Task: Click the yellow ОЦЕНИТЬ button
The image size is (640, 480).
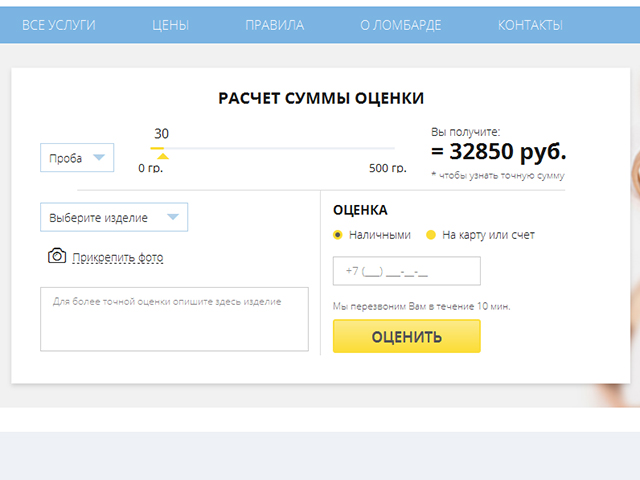Action: (x=407, y=336)
